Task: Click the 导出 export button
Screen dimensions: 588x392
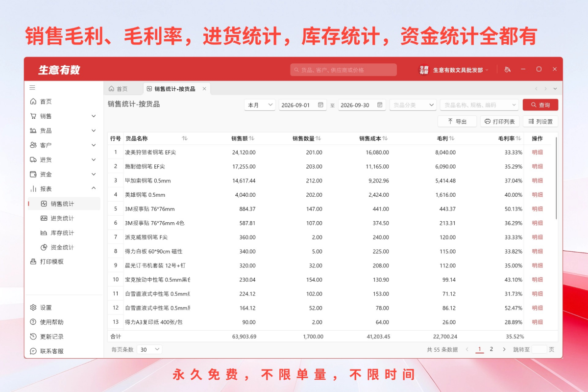Action: (x=457, y=121)
